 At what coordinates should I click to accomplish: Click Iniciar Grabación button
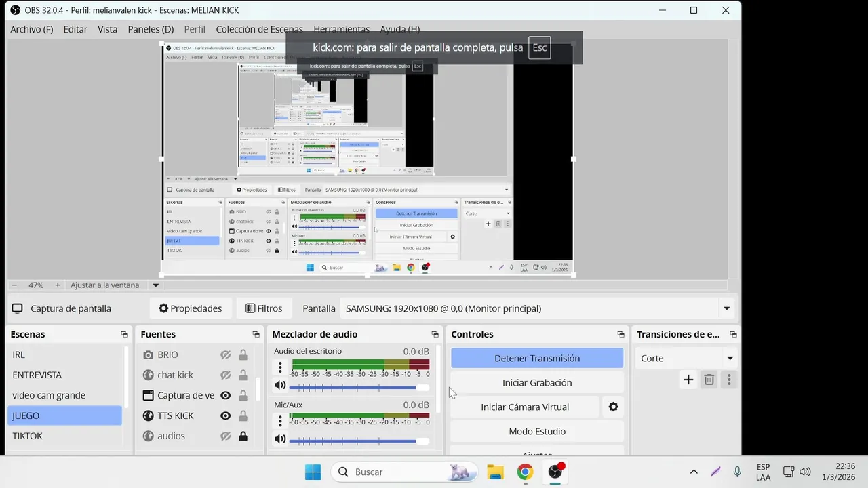[x=537, y=382]
